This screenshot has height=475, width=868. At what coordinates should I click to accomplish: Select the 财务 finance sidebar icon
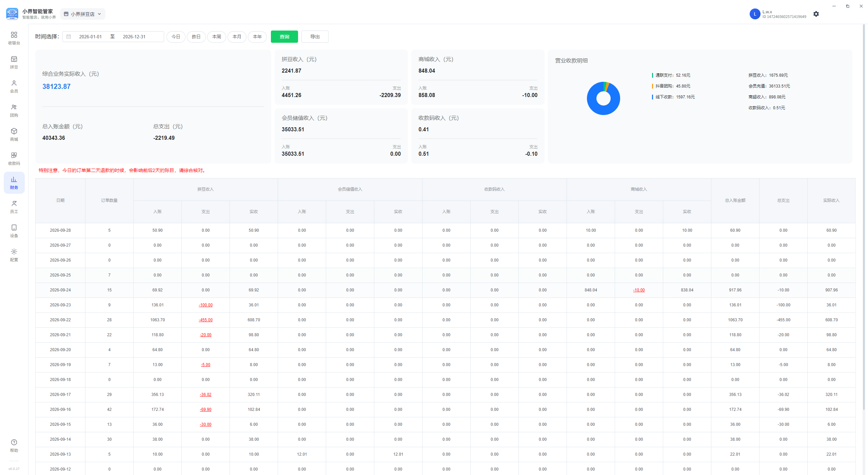click(14, 183)
